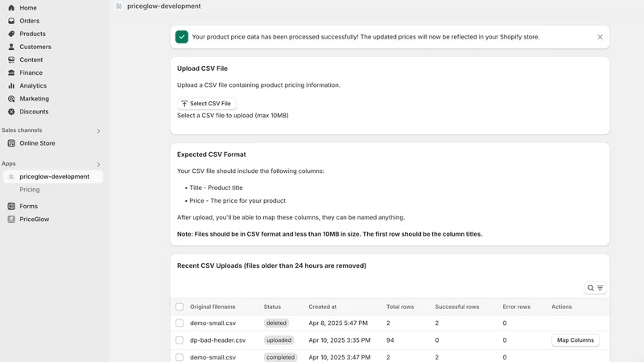Expand the Apps section chevron
644x362 pixels.
(98, 164)
